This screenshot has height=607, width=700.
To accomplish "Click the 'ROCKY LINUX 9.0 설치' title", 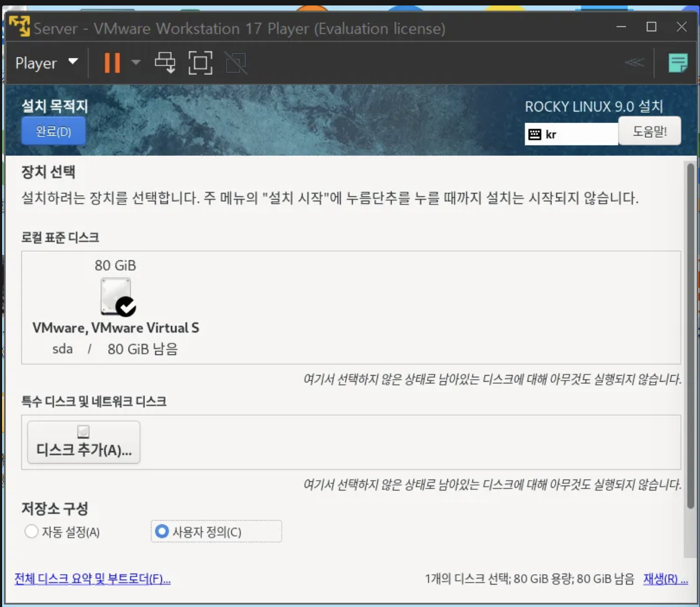I will 594,106.
